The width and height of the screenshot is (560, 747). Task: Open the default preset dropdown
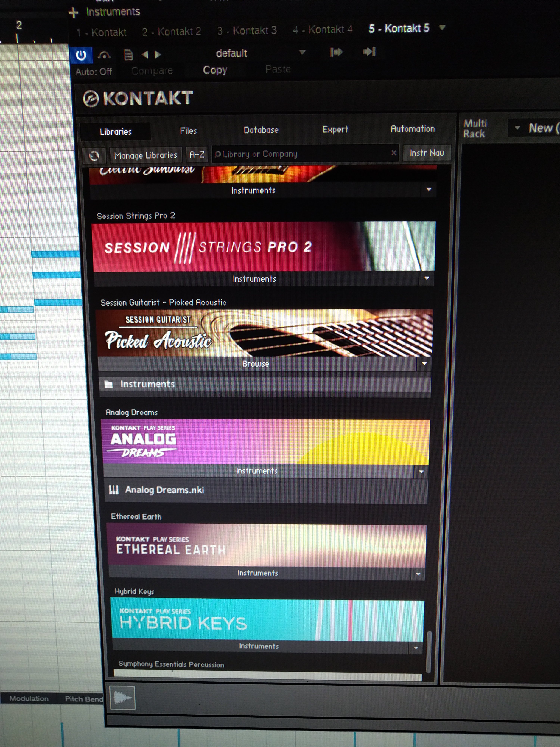pyautogui.click(x=302, y=52)
